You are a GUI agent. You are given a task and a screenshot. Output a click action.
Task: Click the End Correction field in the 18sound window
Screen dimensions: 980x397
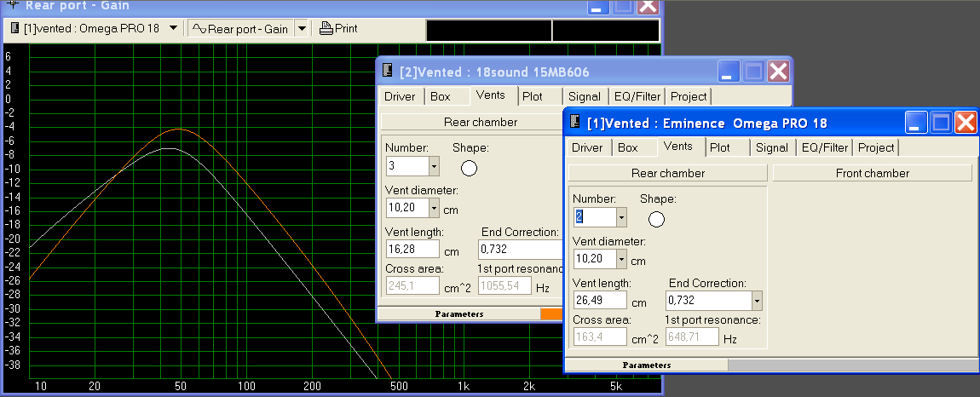521,249
